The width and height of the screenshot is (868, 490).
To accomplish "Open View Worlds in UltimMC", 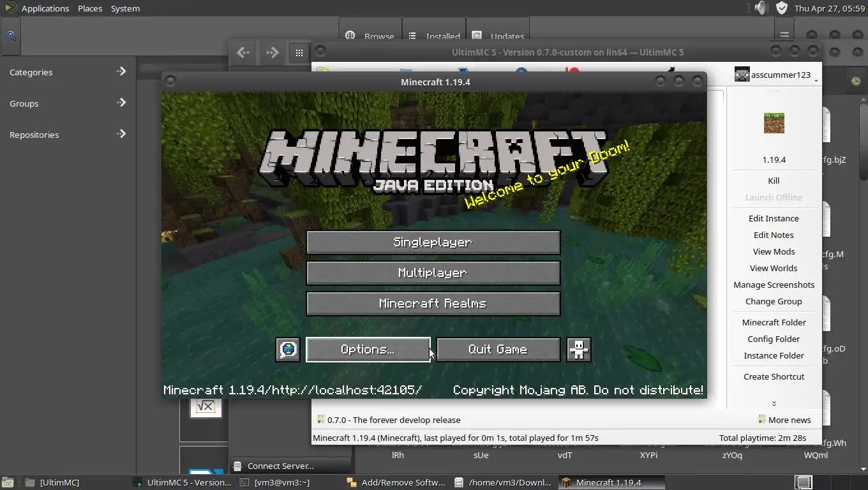I will coord(774,268).
